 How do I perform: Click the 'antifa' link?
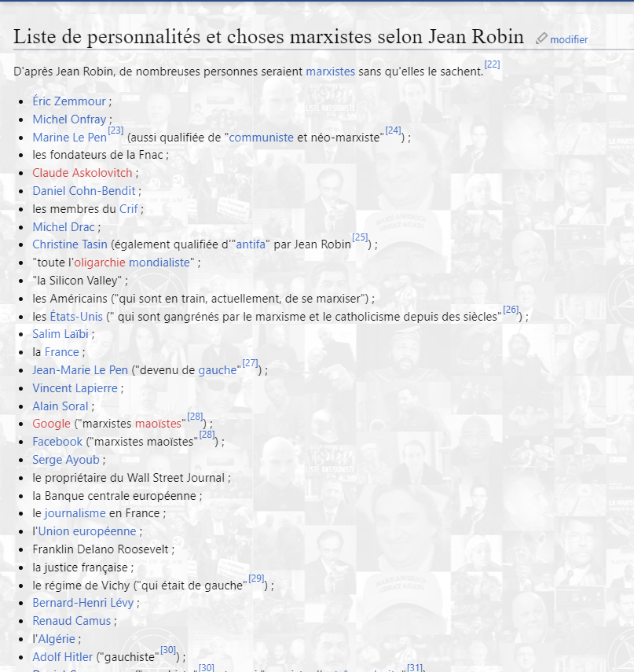click(251, 244)
